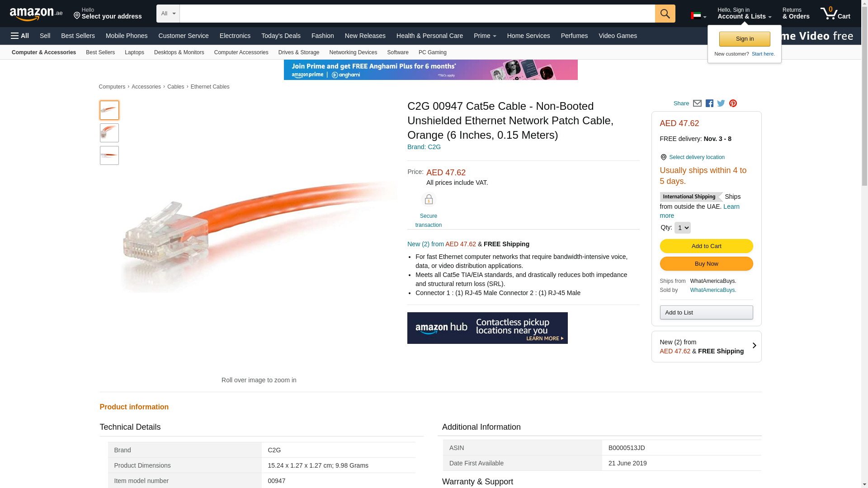
Task: Open the country flag language selector
Action: [698, 16]
